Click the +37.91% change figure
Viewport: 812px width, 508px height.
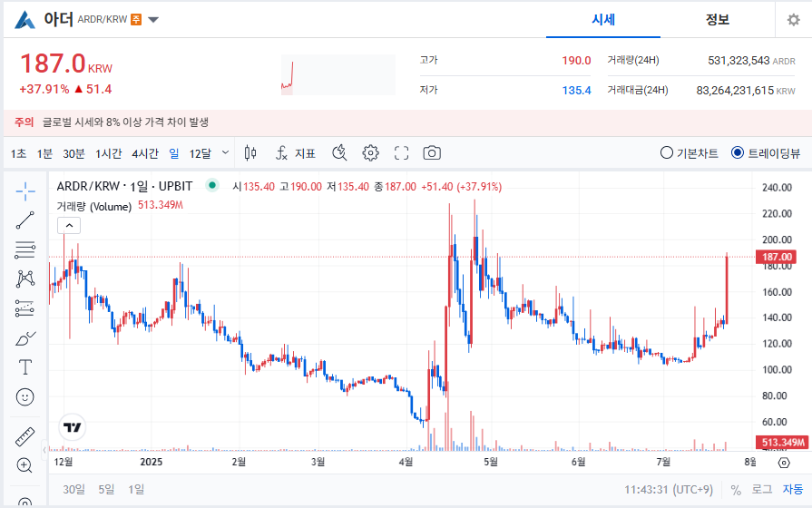[x=44, y=89]
